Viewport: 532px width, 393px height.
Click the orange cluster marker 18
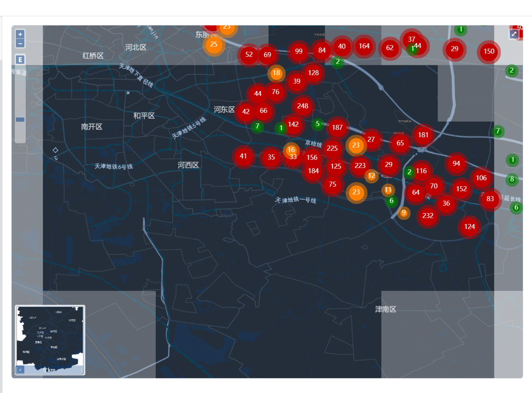(276, 73)
